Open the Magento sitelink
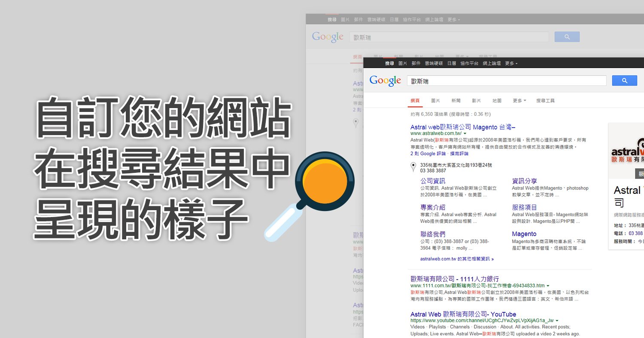Image resolution: width=644 pixels, height=338 pixels. (x=524, y=234)
